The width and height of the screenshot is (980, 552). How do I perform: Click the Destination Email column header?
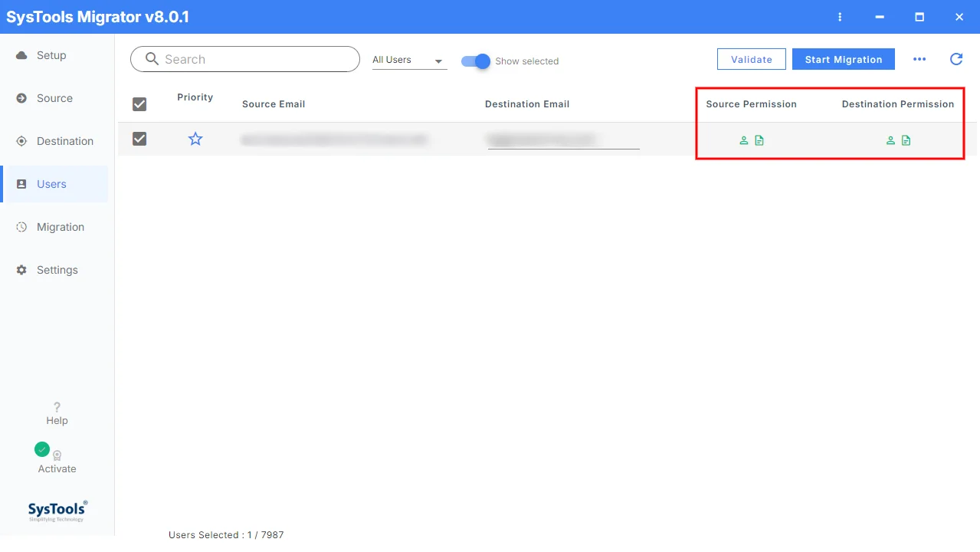click(x=527, y=104)
